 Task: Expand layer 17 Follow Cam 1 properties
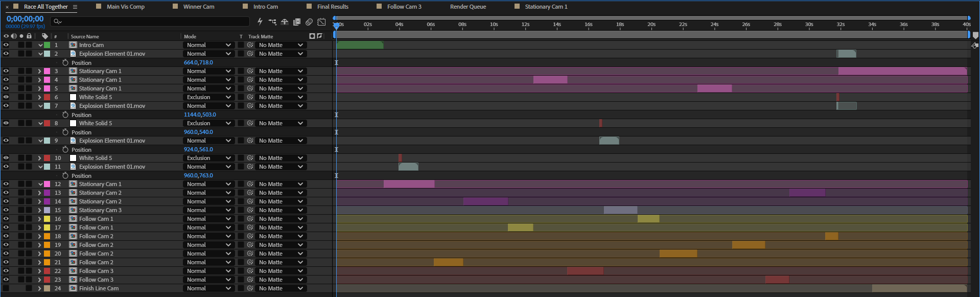pyautogui.click(x=40, y=227)
